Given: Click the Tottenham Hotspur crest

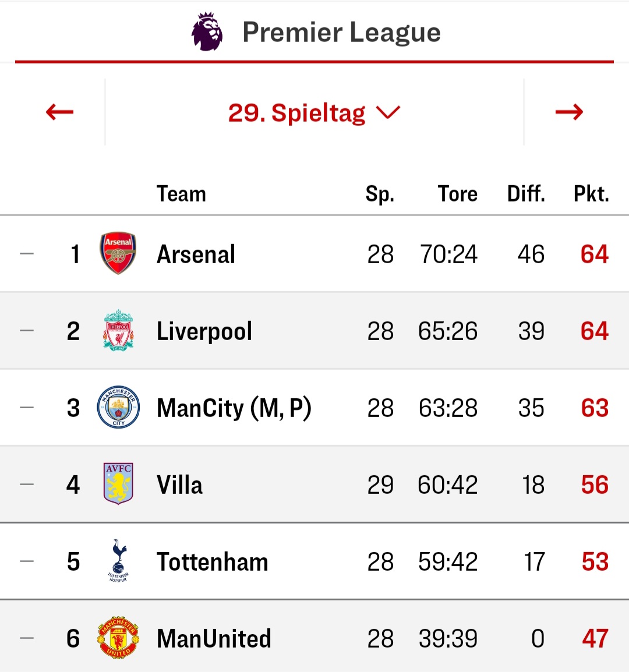Looking at the screenshot, I should click(x=118, y=561).
